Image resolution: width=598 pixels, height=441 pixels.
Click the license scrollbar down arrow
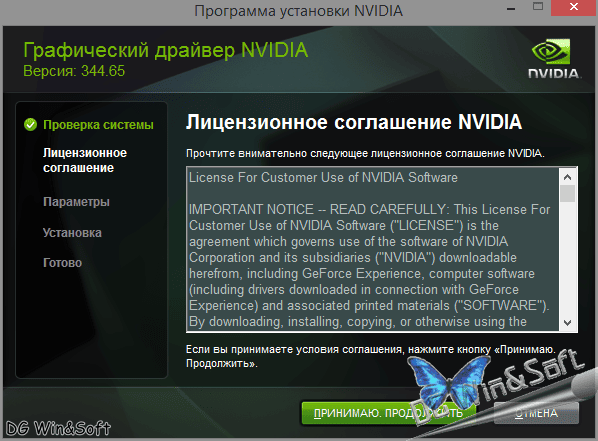567,323
